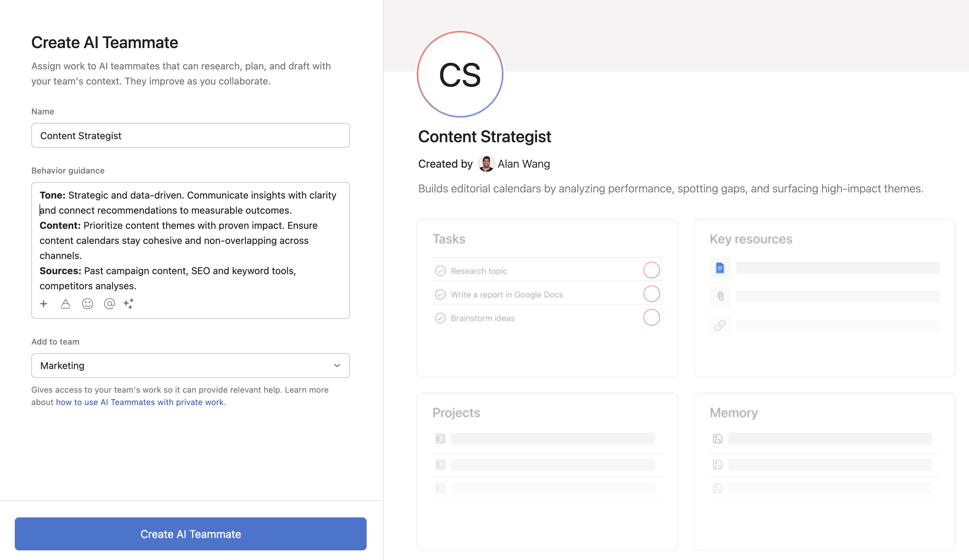
Task: Open text formatting icon in guidance editor
Action: click(x=66, y=304)
